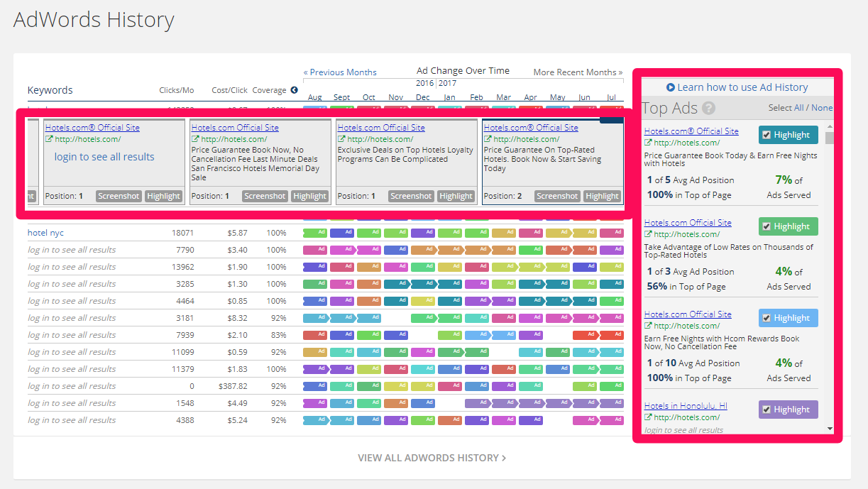Click external link icon in the Position 1 login card

click(49, 140)
